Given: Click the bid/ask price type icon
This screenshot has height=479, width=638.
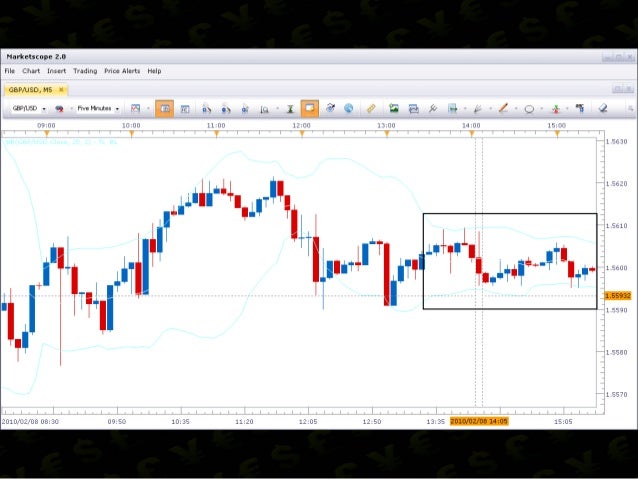Looking at the screenshot, I should click(59, 109).
